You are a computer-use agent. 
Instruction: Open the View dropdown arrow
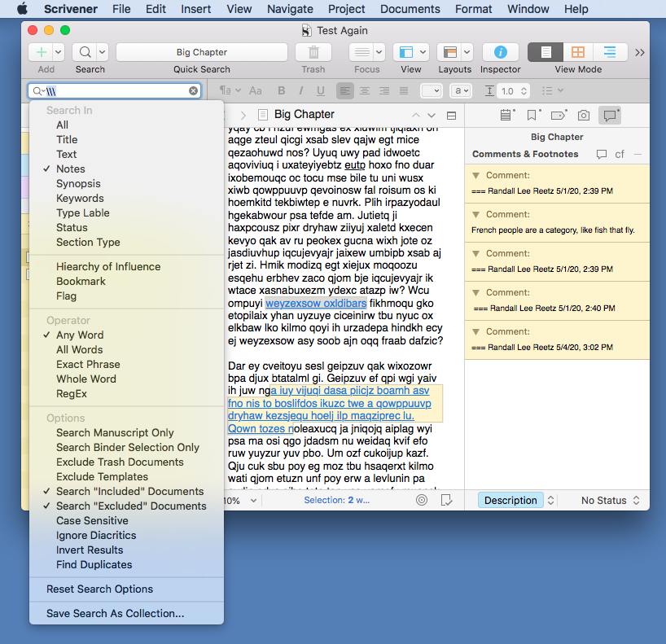point(423,52)
